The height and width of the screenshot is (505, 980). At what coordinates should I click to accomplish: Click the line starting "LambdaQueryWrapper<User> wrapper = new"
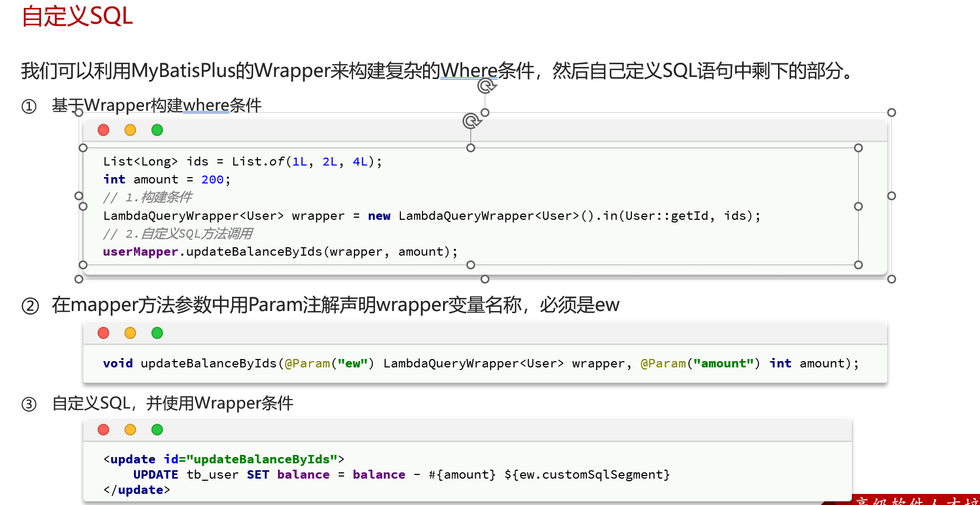(432, 216)
